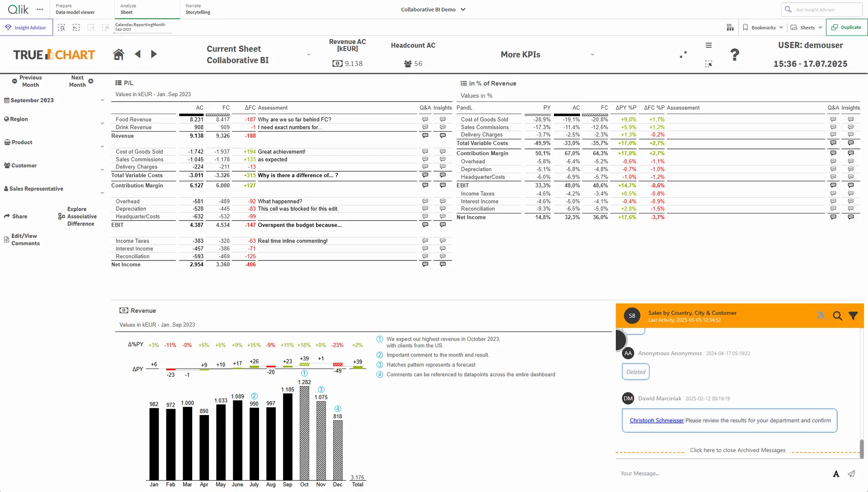This screenshot has height=492, width=868.
Task: Send message with the paper plane icon
Action: pyautogui.click(x=851, y=473)
